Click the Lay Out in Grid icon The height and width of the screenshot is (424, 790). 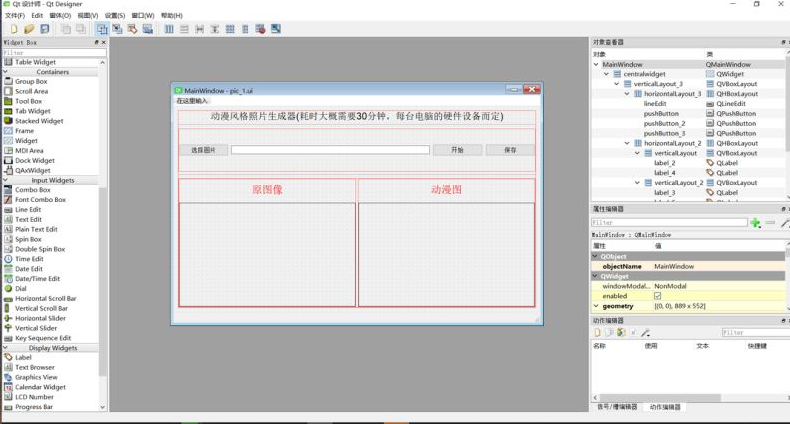(230, 29)
